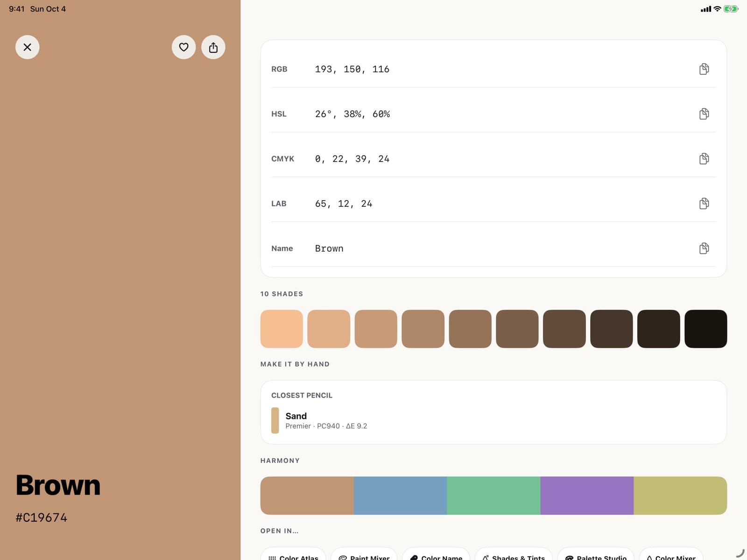Open in Paint Mixer
This screenshot has height=560, width=747.
[364, 554]
